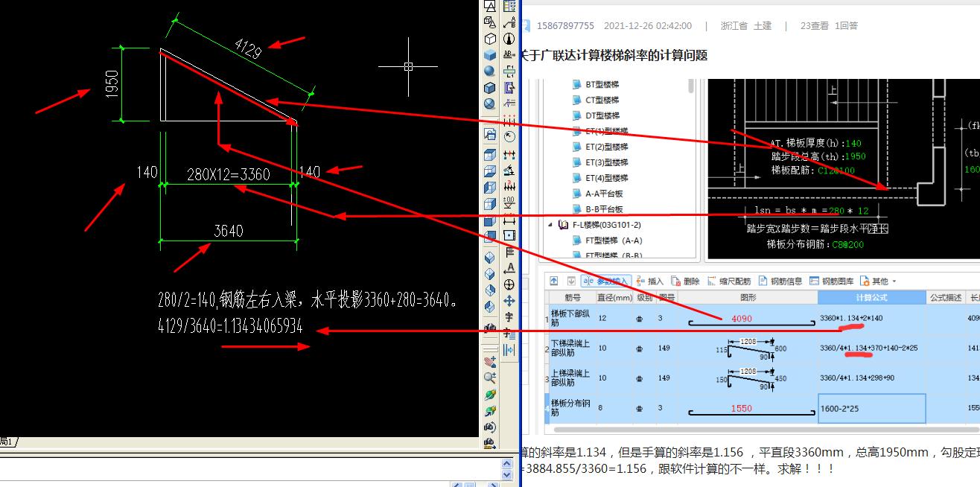The width and height of the screenshot is (980, 487).
Task: Open 钢筋信息 panel
Action: click(x=781, y=281)
